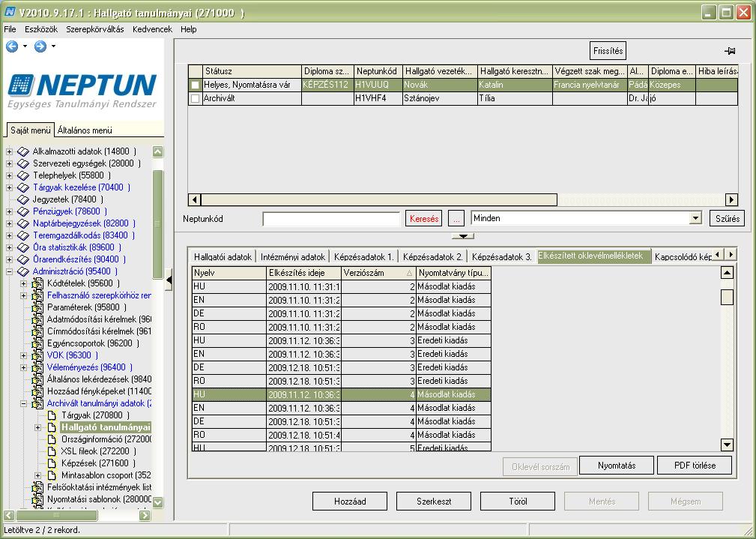Tick the checkbox for the Archivált row
The height and width of the screenshot is (539, 756).
196,98
